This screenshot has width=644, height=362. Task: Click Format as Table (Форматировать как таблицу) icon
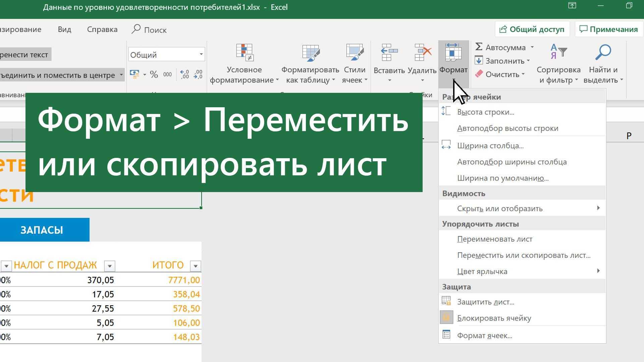[311, 53]
